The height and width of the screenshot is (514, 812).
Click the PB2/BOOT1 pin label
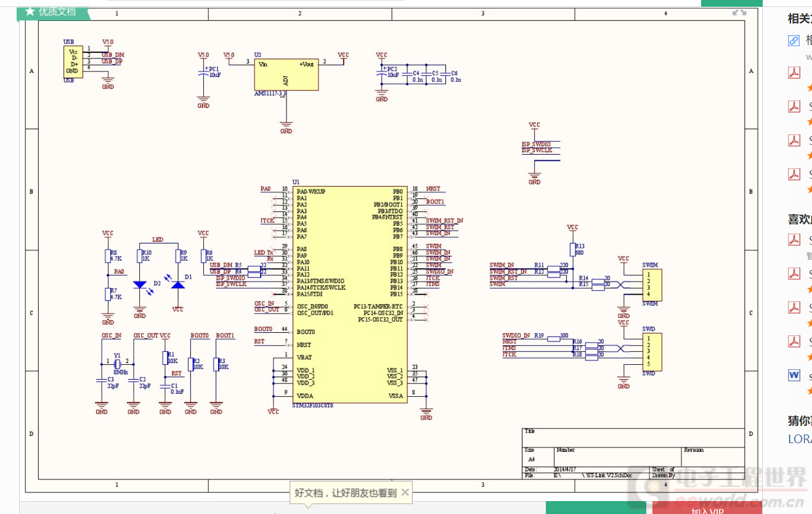click(x=388, y=205)
